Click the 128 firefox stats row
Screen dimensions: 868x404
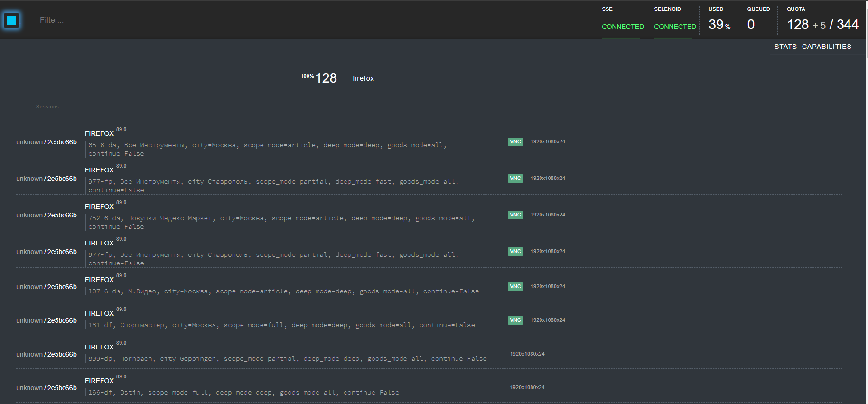pos(429,78)
